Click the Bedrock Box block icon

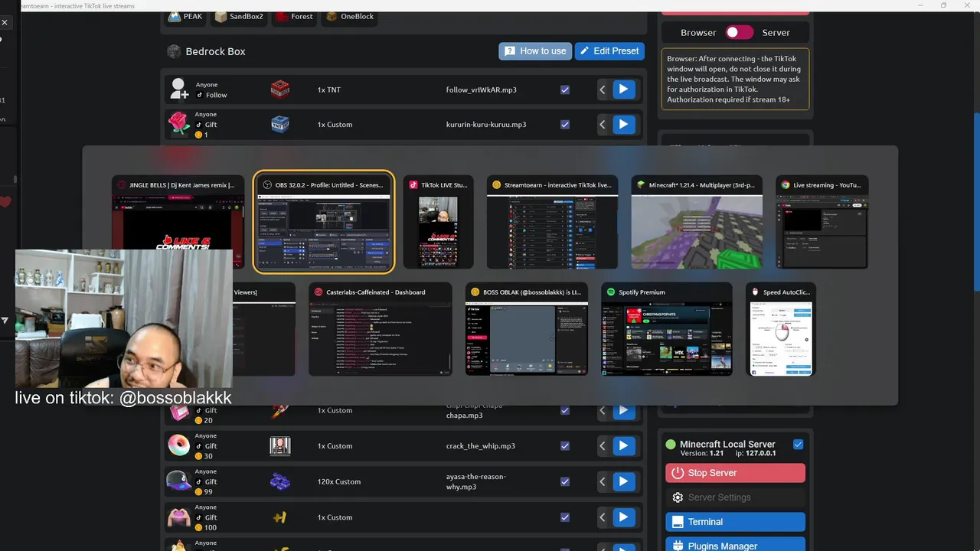coord(174,51)
